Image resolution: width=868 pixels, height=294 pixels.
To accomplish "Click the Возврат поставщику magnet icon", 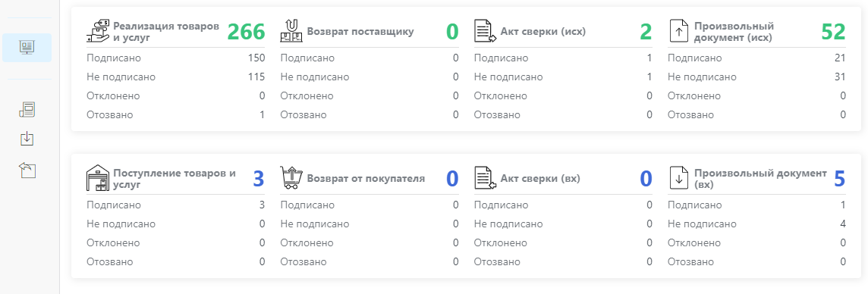I will pyautogui.click(x=291, y=32).
